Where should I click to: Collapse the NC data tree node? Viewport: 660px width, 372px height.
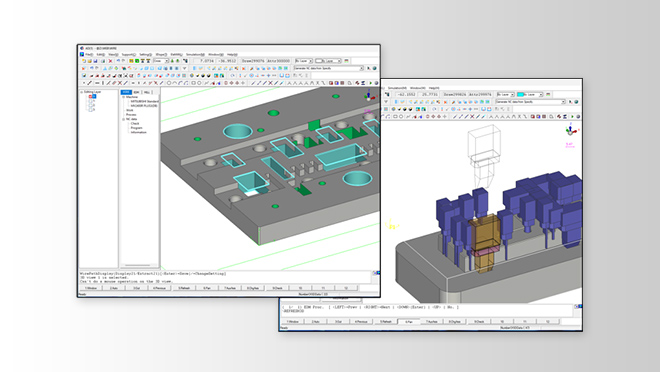123,120
